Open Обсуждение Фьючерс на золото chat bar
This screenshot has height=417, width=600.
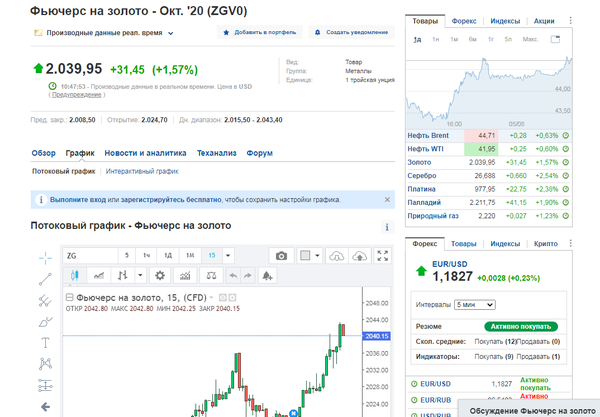click(529, 409)
